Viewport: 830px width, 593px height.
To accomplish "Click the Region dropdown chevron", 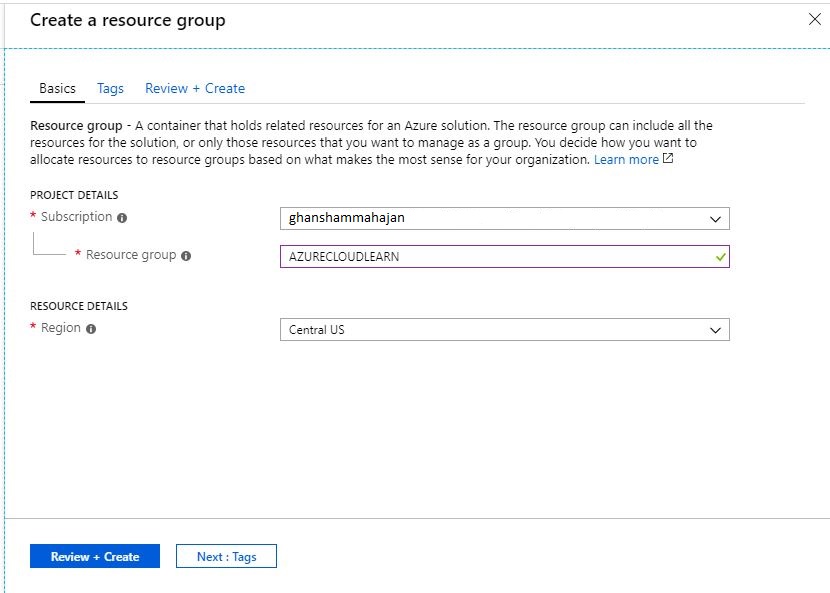I will coord(714,330).
